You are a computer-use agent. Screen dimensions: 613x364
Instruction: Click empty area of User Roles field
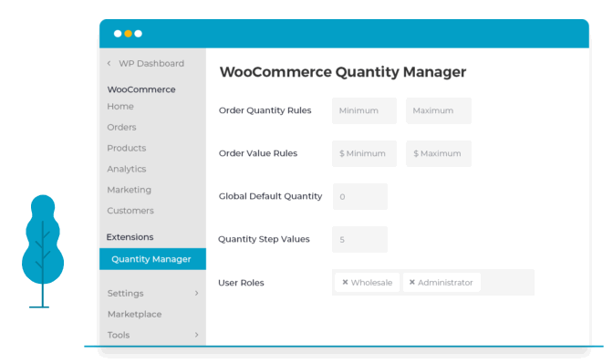pyautogui.click(x=506, y=282)
